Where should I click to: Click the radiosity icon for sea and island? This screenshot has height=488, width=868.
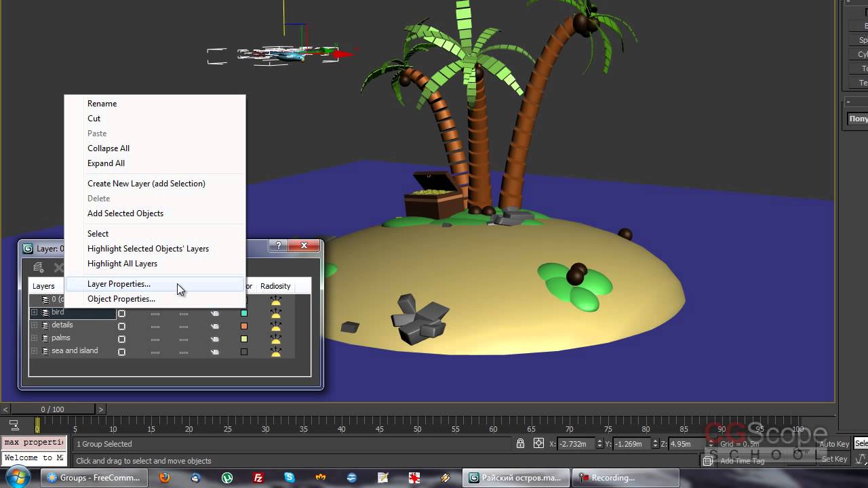(x=275, y=352)
